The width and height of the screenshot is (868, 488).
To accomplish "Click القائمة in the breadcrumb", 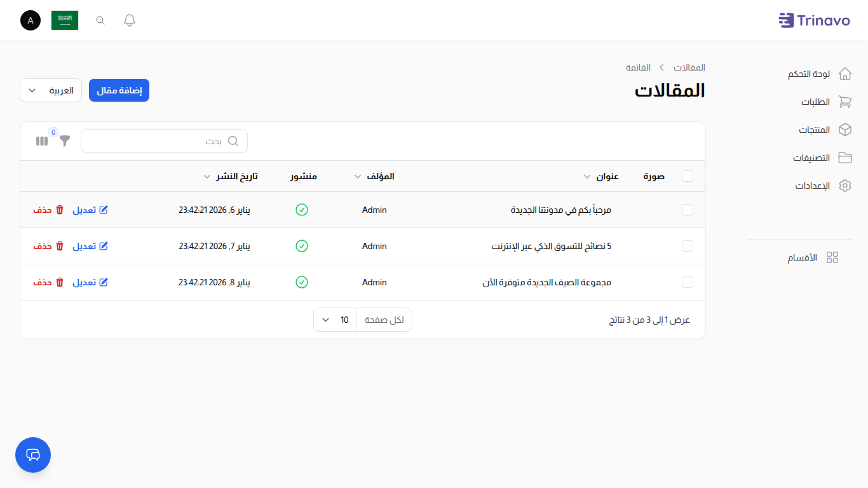I will [x=638, y=67].
